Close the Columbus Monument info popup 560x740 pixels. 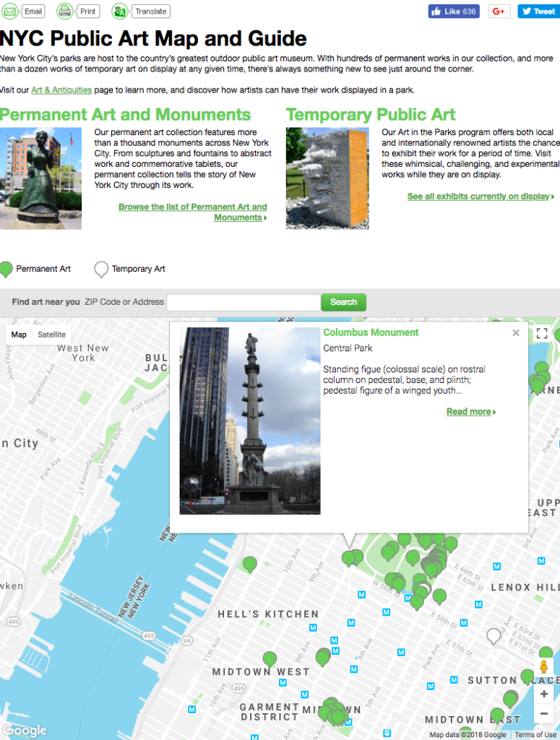click(x=516, y=332)
